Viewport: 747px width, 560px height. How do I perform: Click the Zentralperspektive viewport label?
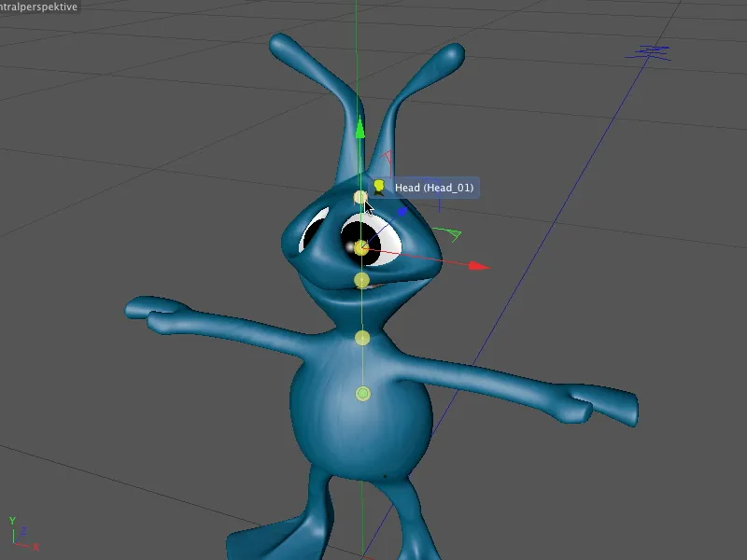39,7
